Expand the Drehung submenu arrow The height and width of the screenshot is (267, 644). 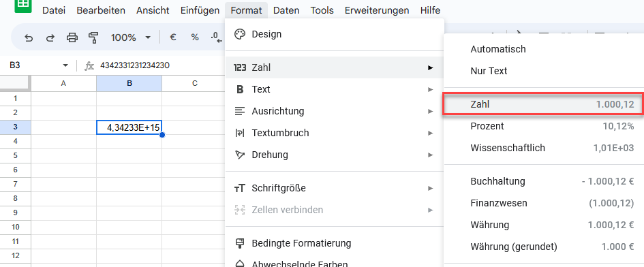[430, 155]
